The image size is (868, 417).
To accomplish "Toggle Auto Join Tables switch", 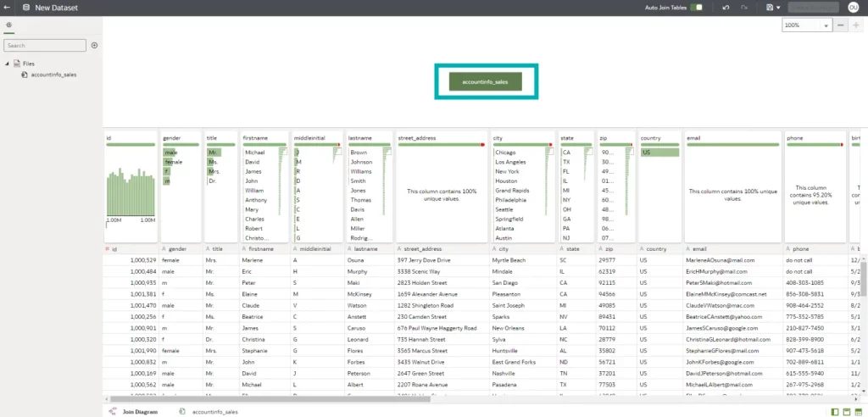I will (x=696, y=8).
